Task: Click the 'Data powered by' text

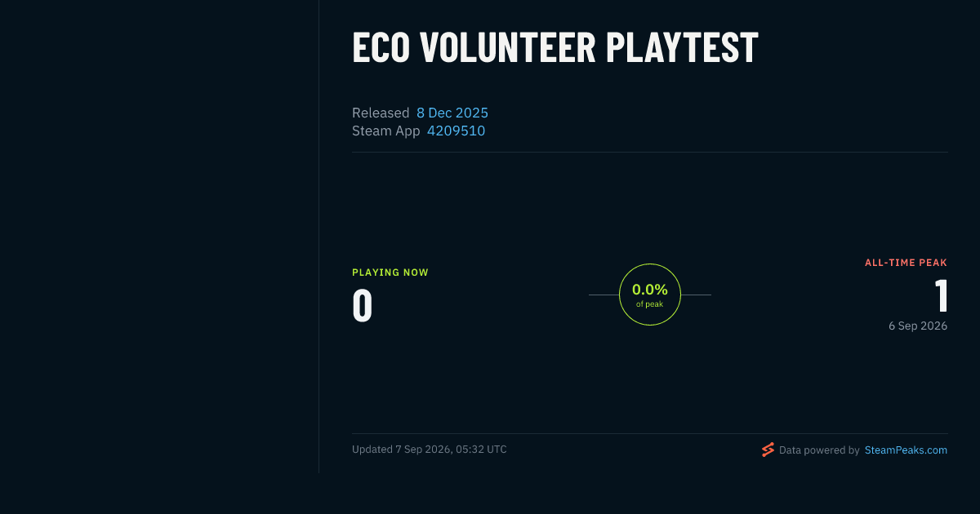Action: point(819,450)
